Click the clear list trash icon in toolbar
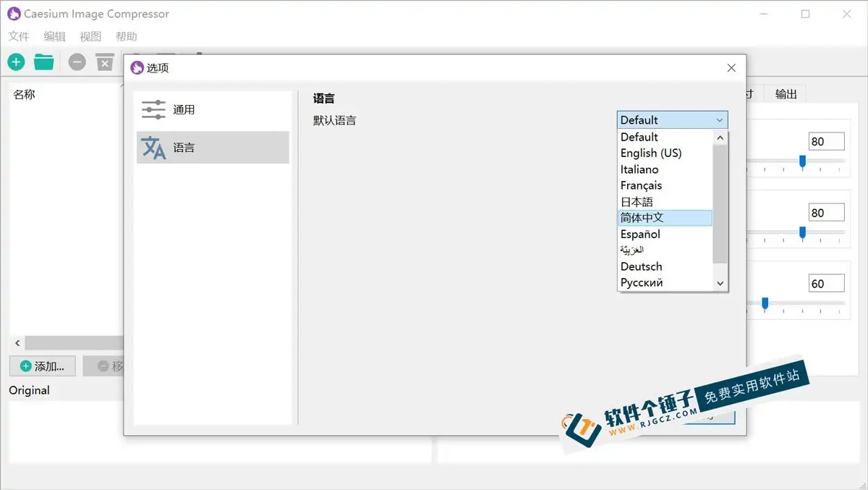This screenshot has height=490, width=868. coord(105,62)
